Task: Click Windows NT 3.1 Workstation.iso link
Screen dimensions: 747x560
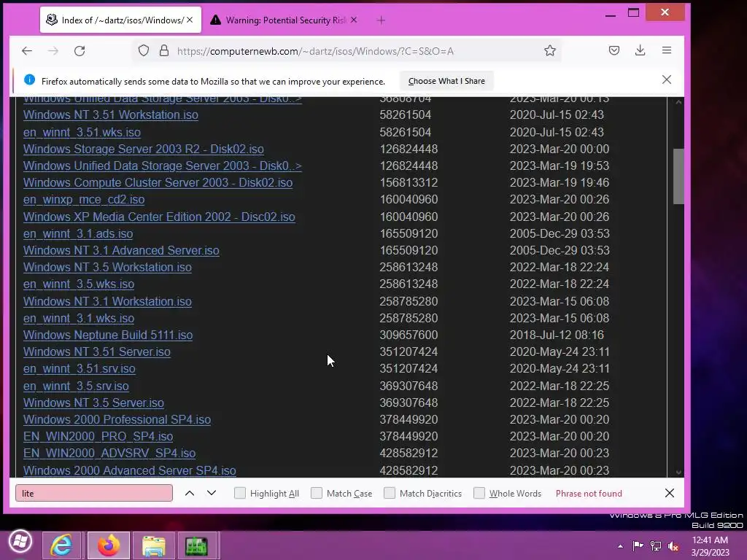Action: pyautogui.click(x=107, y=301)
